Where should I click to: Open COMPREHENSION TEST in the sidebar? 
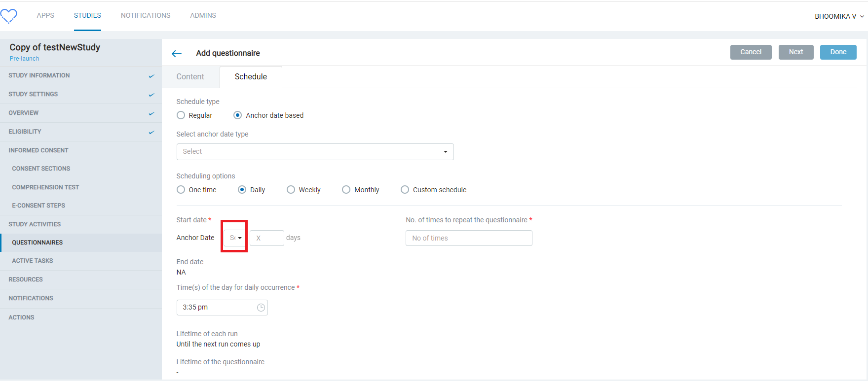click(x=81, y=187)
